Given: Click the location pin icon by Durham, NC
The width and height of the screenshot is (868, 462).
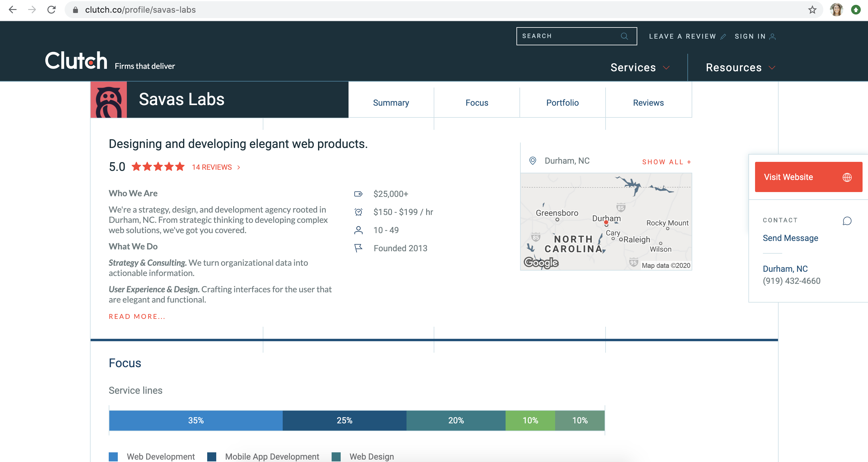Looking at the screenshot, I should (x=533, y=161).
